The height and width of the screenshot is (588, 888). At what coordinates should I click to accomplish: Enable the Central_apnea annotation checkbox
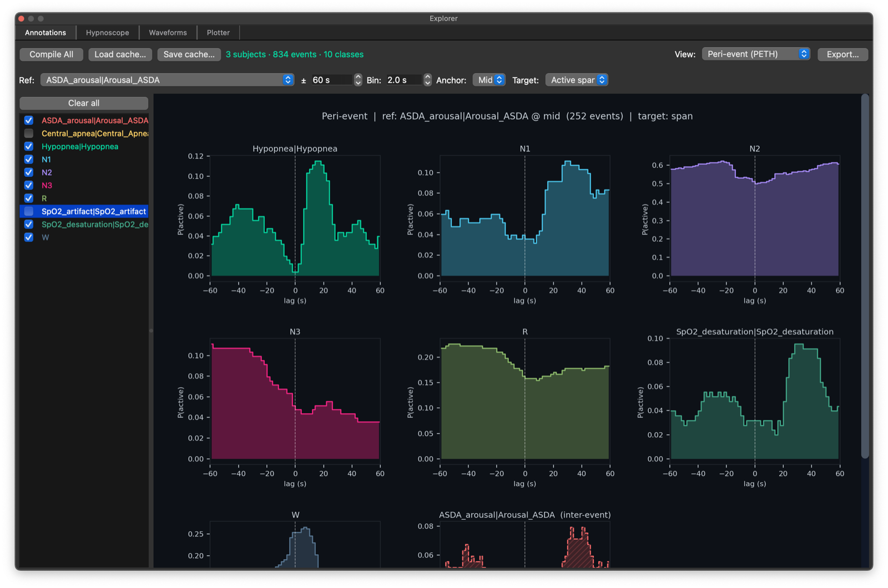click(x=29, y=134)
